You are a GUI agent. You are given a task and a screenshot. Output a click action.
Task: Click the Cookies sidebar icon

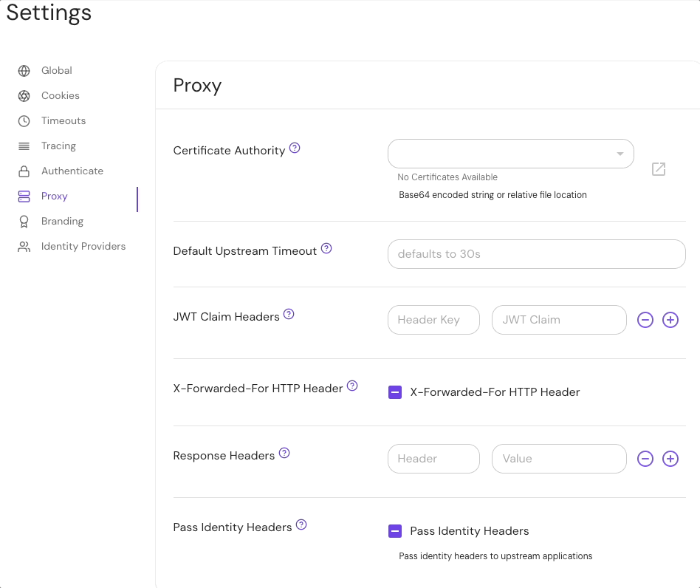(x=23, y=95)
